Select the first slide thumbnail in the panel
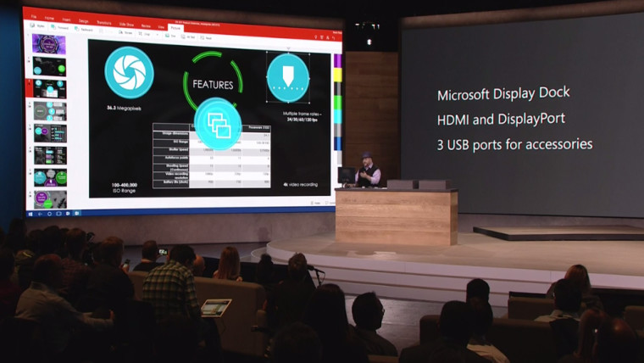The height and width of the screenshot is (363, 644). 49,43
